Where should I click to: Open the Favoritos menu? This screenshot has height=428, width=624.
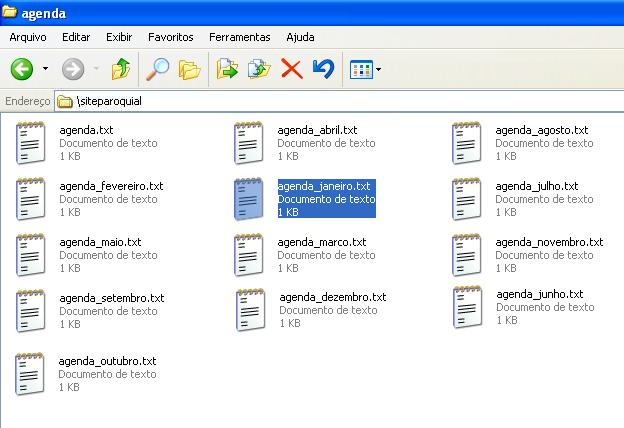(171, 37)
